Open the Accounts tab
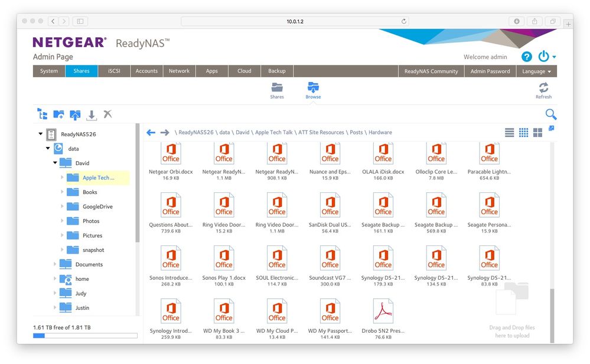590x364 pixels. point(146,71)
